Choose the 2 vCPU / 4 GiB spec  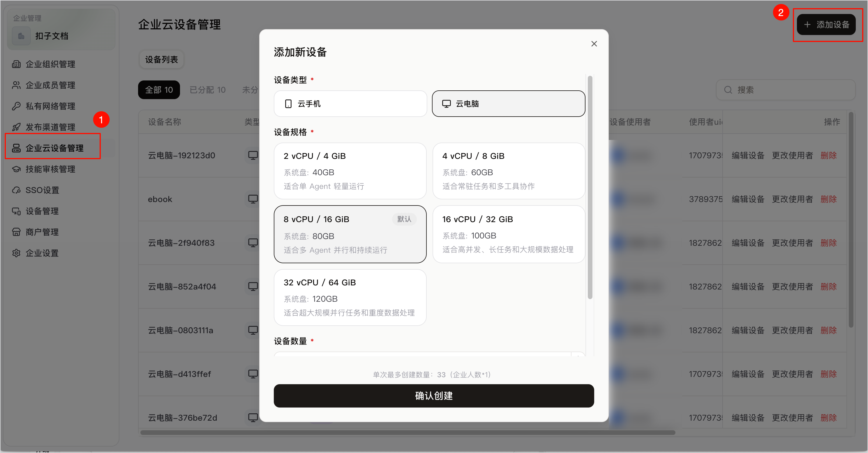click(350, 171)
